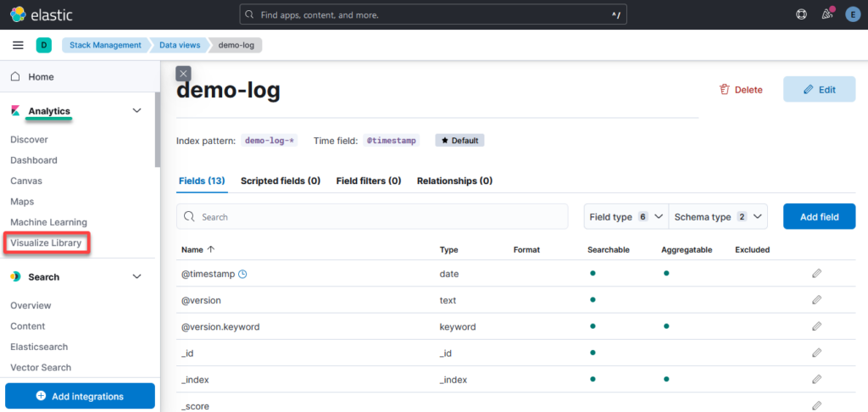Switch to Relationships tab
Image resolution: width=868 pixels, height=412 pixels.
point(454,181)
